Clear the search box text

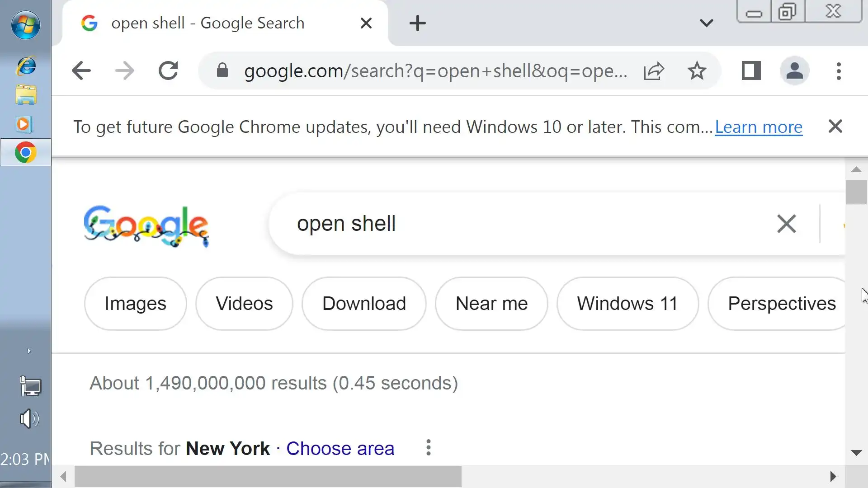786,224
